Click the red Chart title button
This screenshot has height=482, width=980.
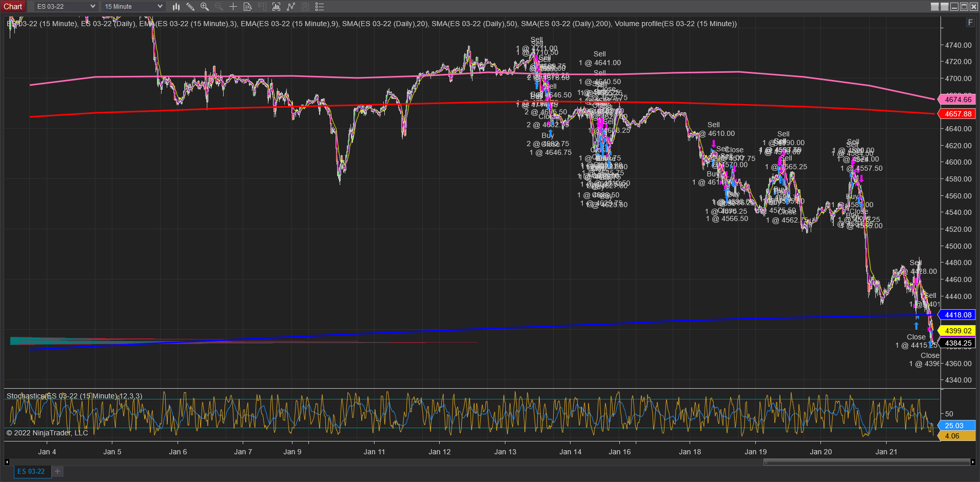tap(13, 7)
